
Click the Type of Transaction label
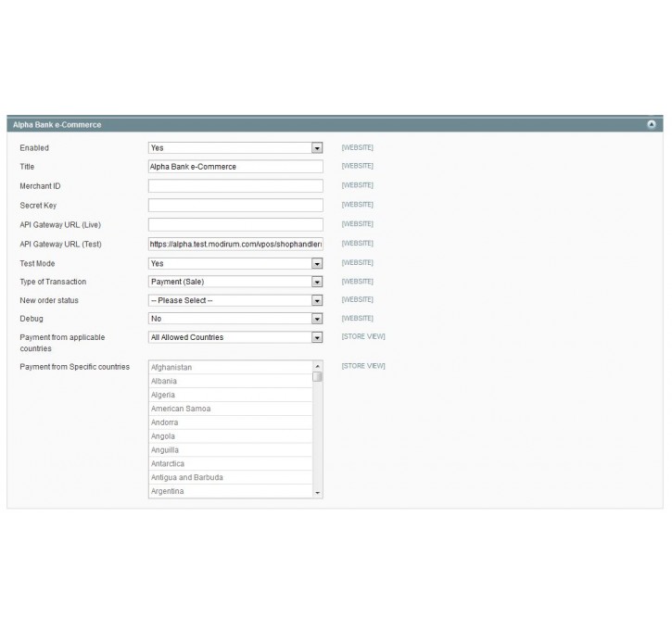coord(53,282)
